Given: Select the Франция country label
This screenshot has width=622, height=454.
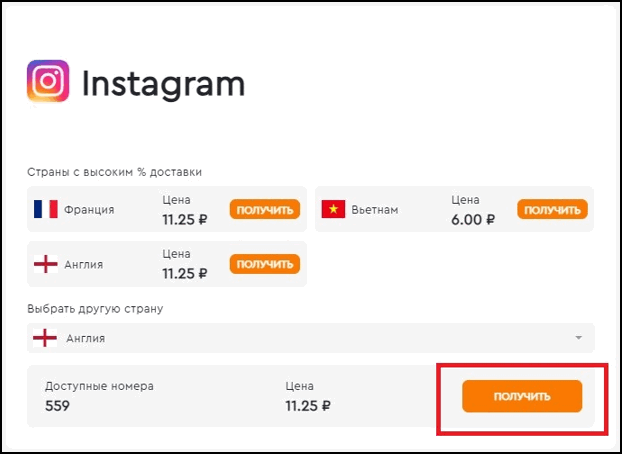Looking at the screenshot, I should 89,210.
